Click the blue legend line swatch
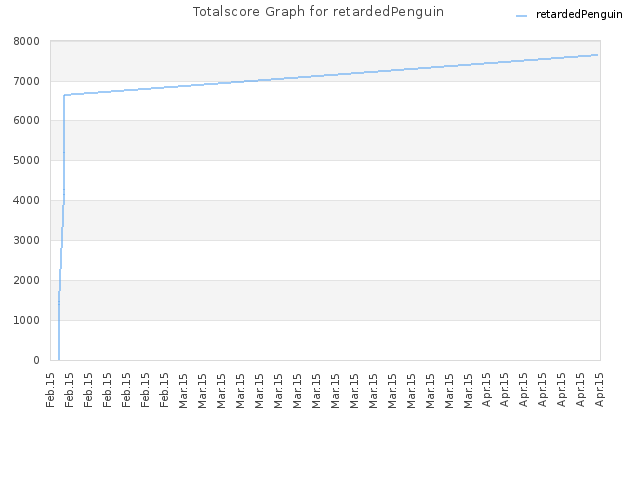 [x=522, y=16]
